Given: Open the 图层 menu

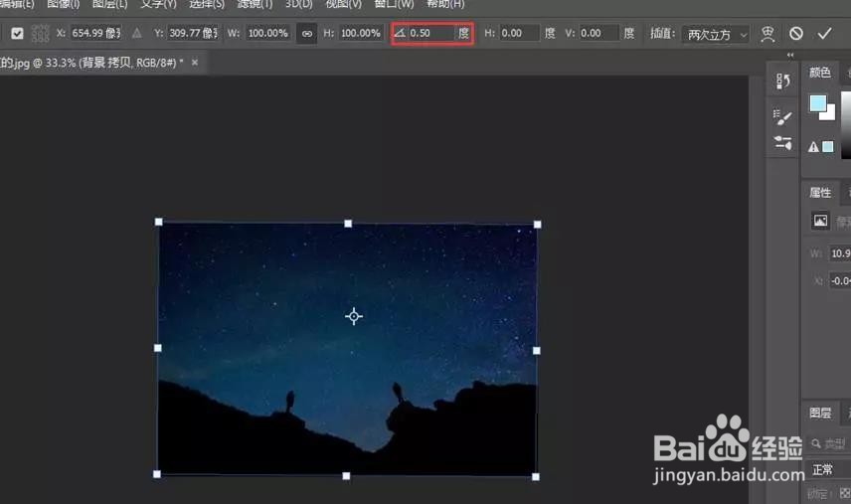Looking at the screenshot, I should tap(110, 4).
